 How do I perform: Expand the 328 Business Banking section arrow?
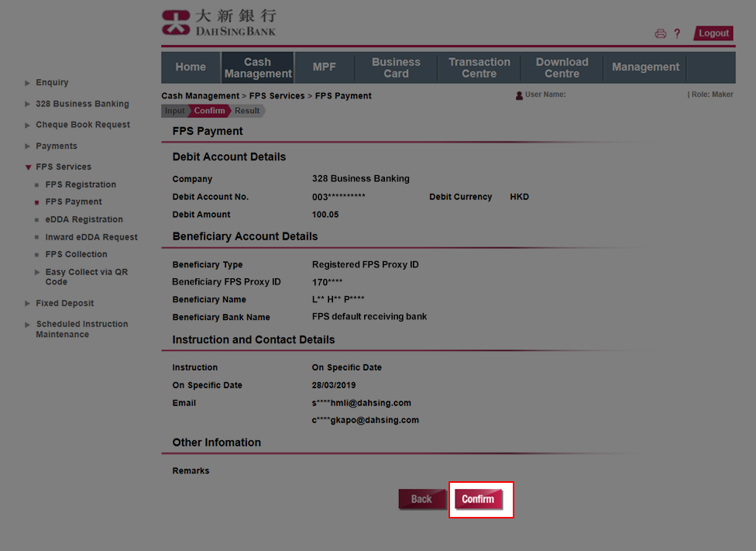[x=27, y=104]
